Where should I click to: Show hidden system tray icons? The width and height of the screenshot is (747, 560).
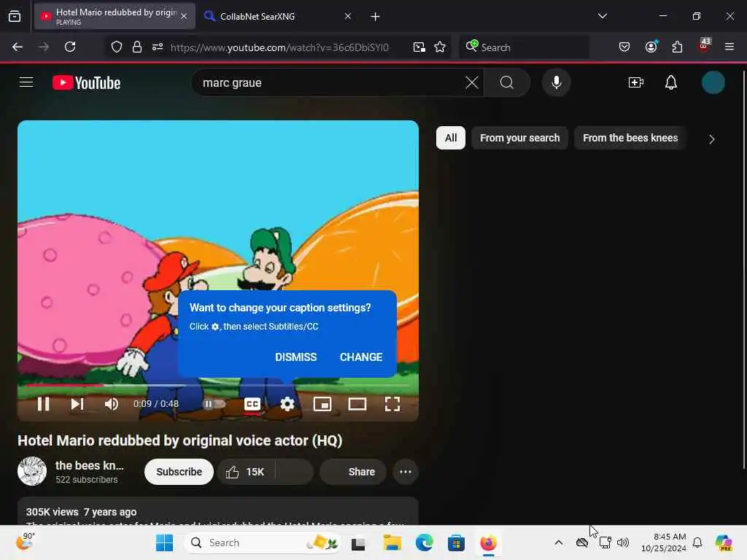point(558,542)
